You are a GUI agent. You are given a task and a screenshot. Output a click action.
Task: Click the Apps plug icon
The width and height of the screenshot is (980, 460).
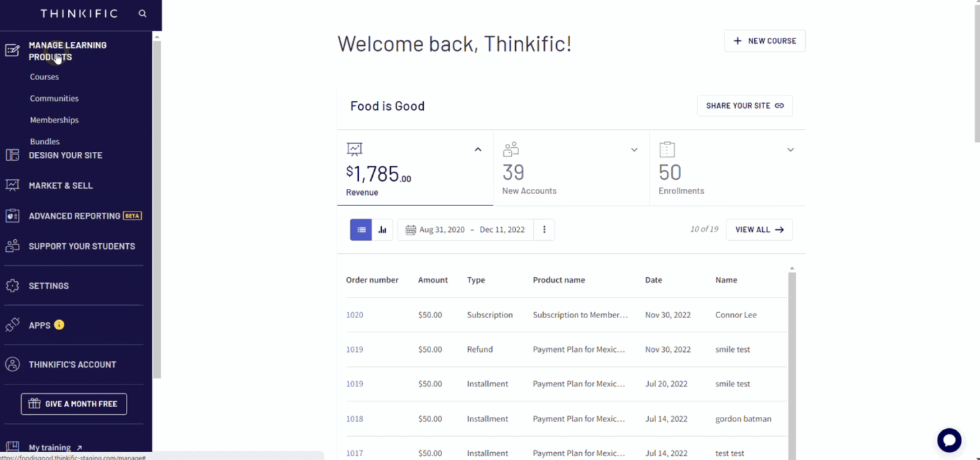tap(12, 325)
